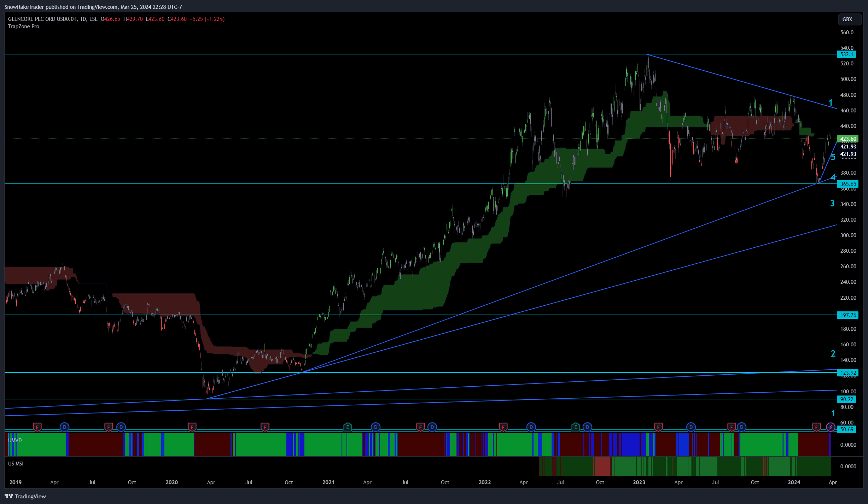868x504 pixels.
Task: Open the GBX currency selector
Action: coord(850,19)
